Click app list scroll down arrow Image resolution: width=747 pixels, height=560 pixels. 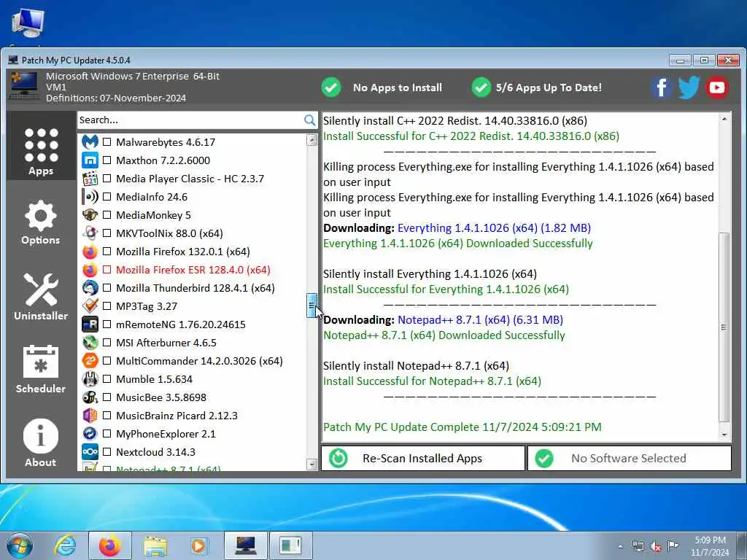point(311,464)
